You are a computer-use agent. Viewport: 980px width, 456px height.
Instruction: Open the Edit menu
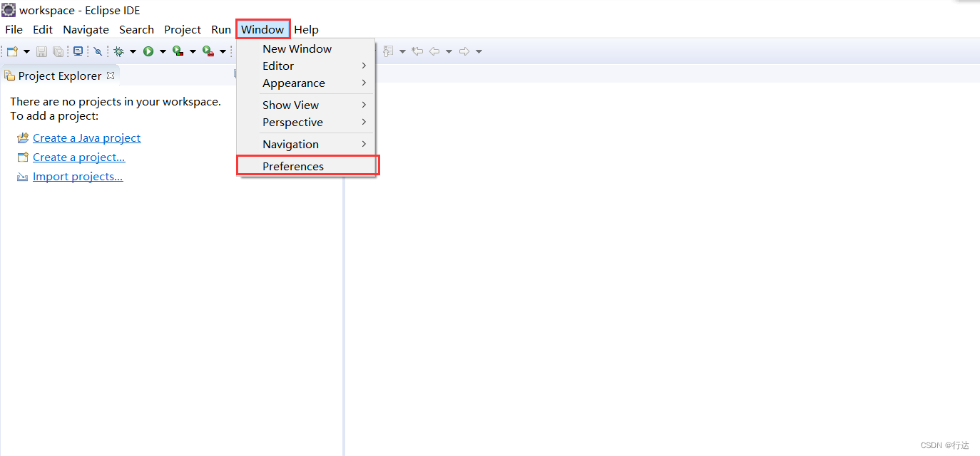click(x=43, y=29)
